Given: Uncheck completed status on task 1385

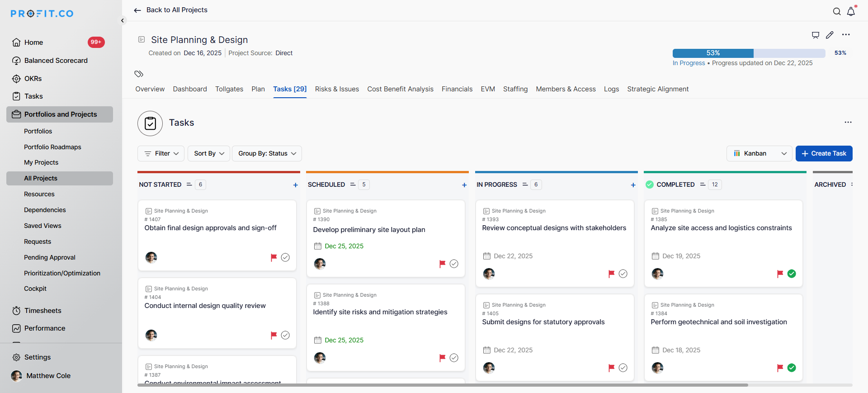Looking at the screenshot, I should (792, 274).
